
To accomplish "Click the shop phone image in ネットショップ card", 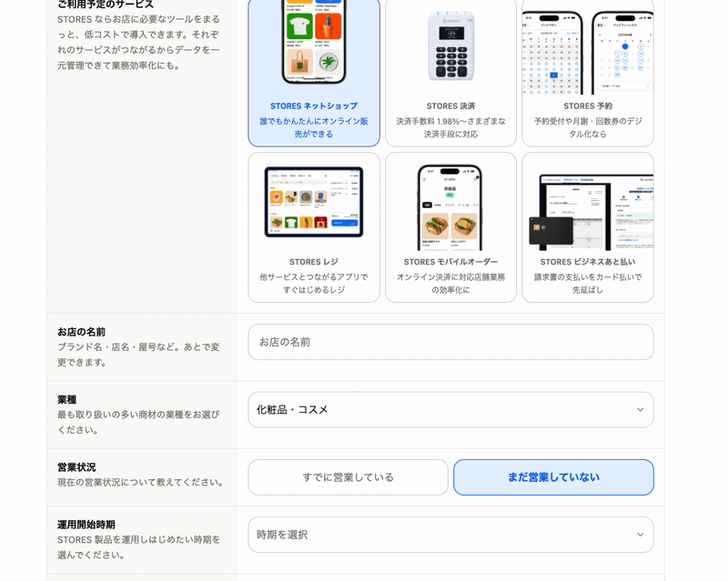I will 314,42.
